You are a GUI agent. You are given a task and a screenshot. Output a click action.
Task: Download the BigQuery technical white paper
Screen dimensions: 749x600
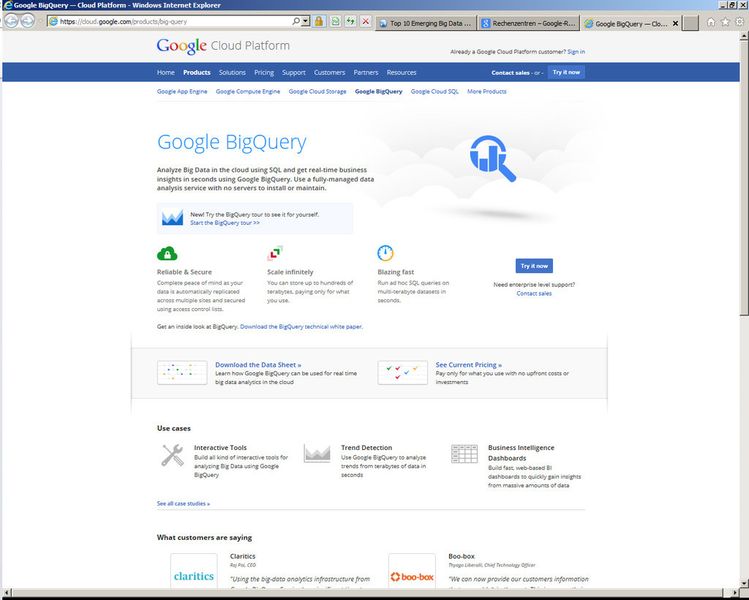(x=301, y=327)
